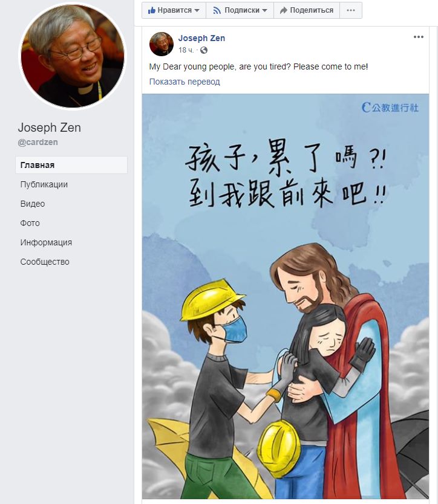Open the three-dots page options button
This screenshot has height=504, width=438.
click(x=351, y=10)
